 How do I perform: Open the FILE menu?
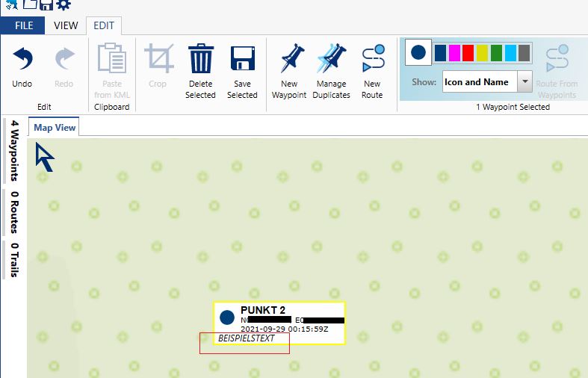(x=24, y=25)
